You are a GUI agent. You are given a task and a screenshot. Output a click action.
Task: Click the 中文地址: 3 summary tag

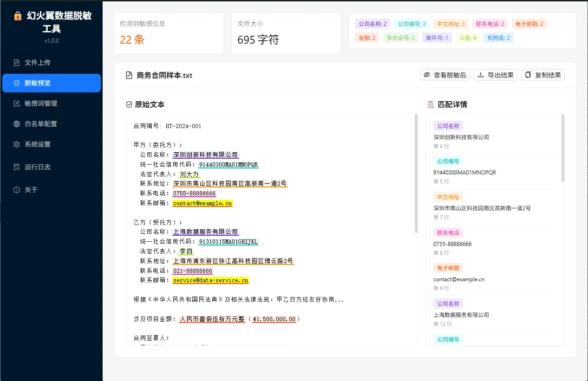point(451,24)
